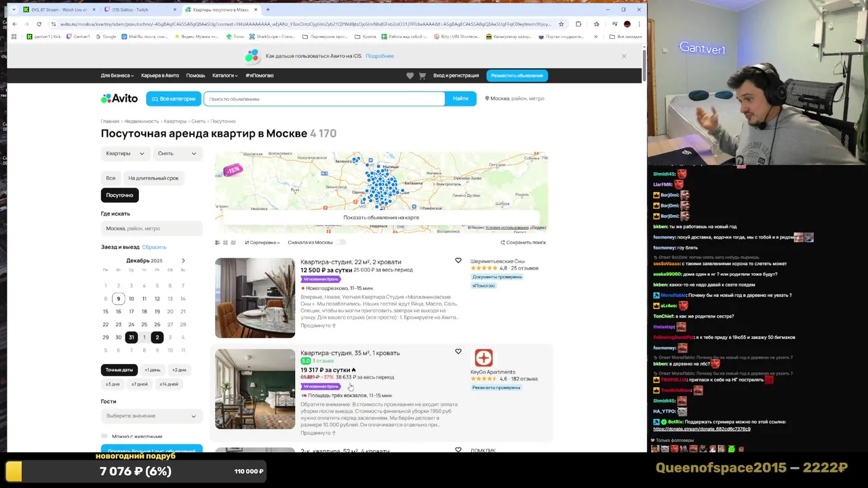Open the SharkScope bookmark
Viewport: 868px width, 488px height.
click(273, 36)
